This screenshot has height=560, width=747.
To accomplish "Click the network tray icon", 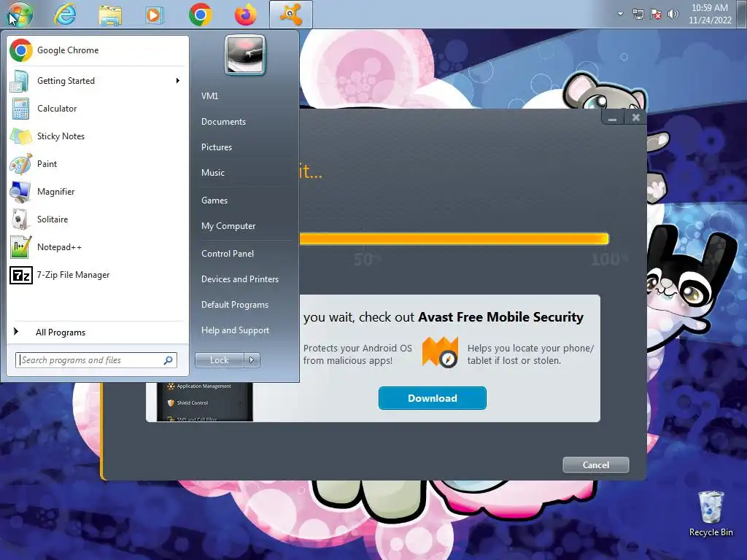I will [638, 14].
